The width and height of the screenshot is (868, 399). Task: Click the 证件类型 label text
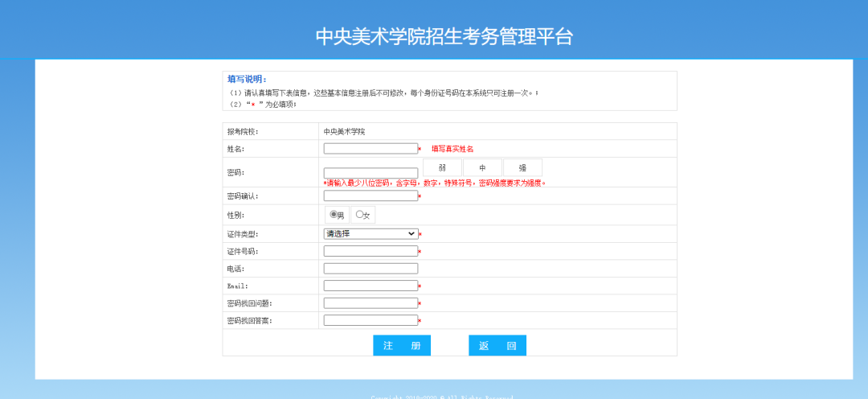[x=243, y=234]
